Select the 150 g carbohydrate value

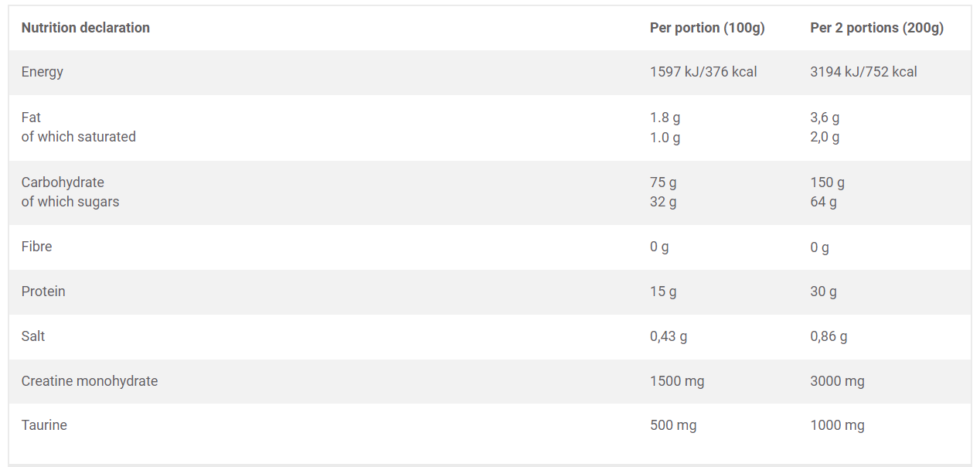click(827, 182)
